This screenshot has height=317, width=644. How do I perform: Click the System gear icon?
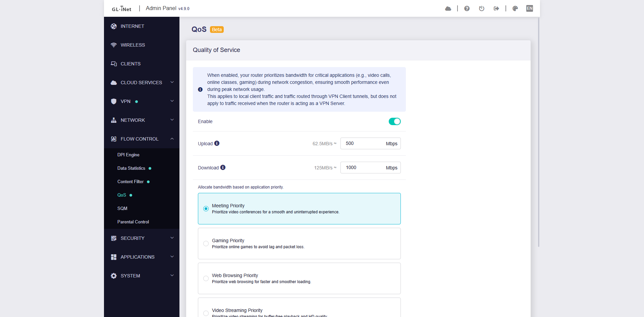point(114,276)
